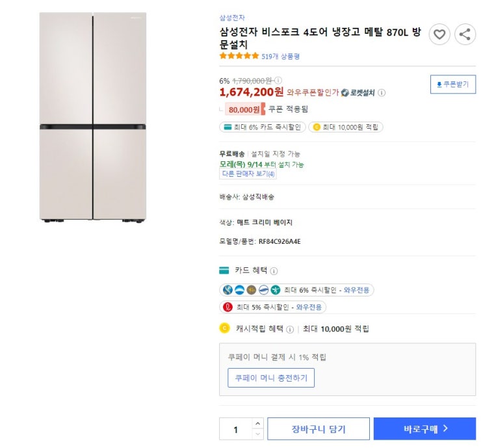Screen dimensions: 483x448
Task: Increase quantity with the up arrow
Action: pyautogui.click(x=258, y=423)
